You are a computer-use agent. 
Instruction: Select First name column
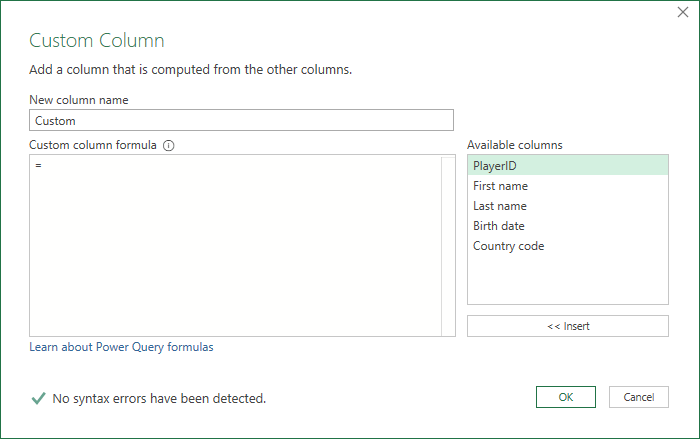[568, 186]
